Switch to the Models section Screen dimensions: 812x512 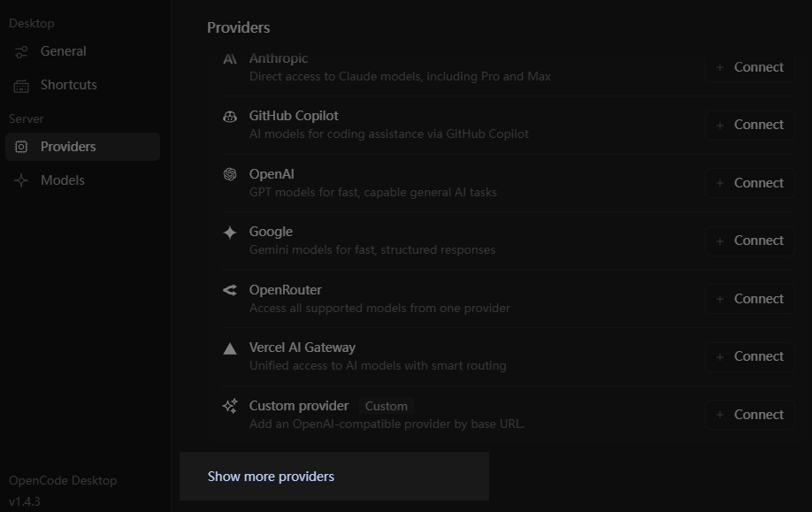[62, 180]
